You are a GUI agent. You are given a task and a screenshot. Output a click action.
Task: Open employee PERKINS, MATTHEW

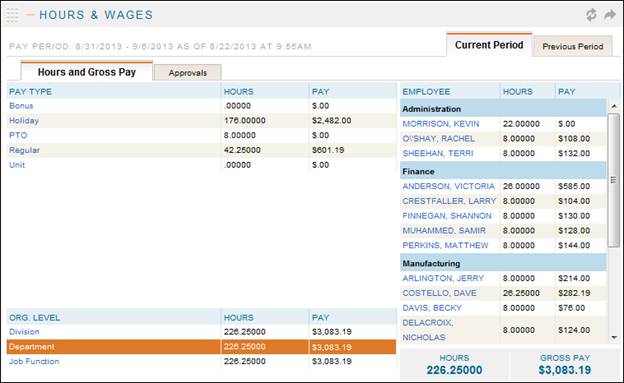445,245
